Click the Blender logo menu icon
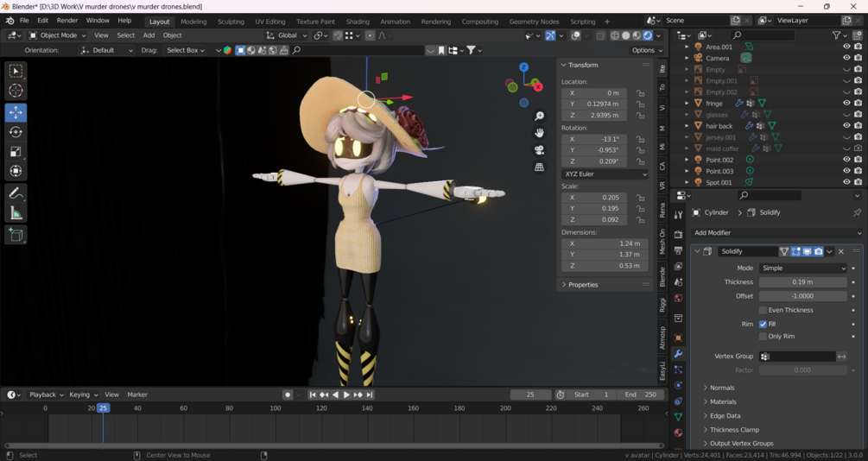The height and width of the screenshot is (461, 868). coord(10,21)
